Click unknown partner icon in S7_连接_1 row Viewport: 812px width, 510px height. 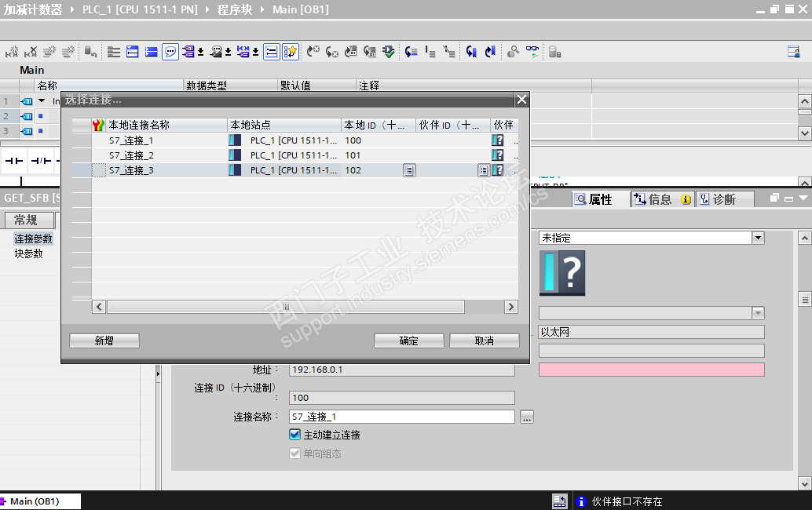pos(497,140)
